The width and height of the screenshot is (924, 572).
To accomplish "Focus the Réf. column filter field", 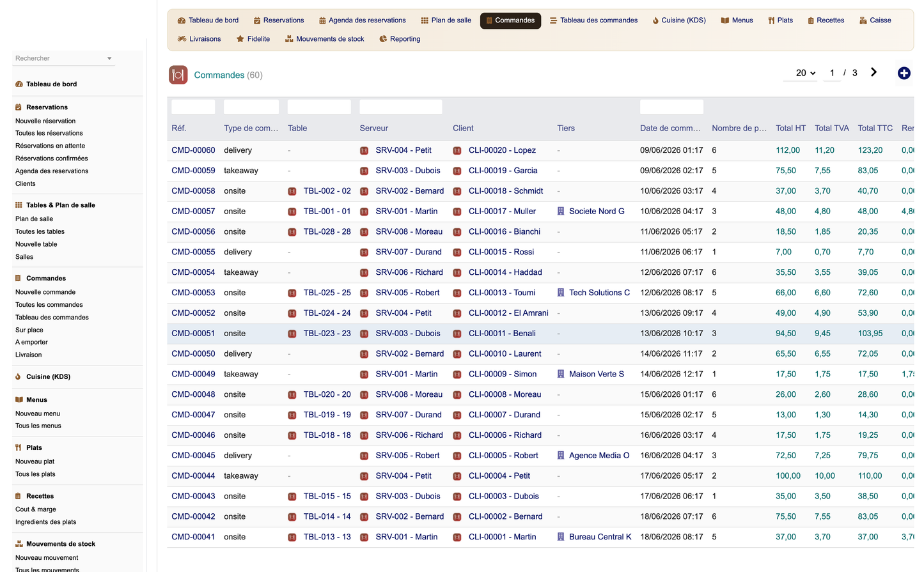I will (193, 107).
